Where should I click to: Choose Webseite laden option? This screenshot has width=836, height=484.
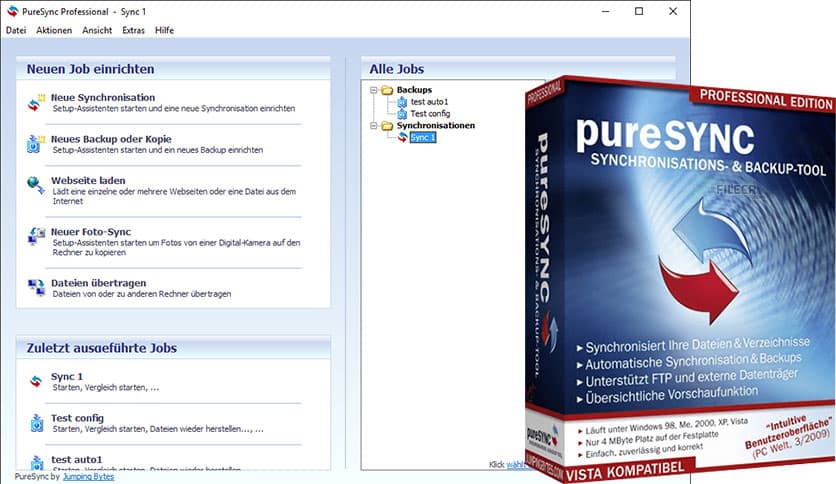coord(88,181)
